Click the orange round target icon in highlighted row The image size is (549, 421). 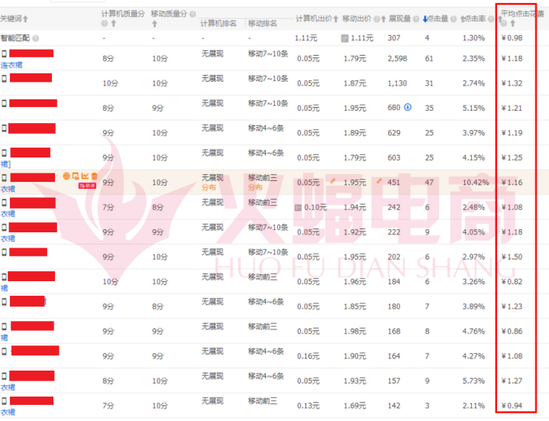tap(66, 176)
